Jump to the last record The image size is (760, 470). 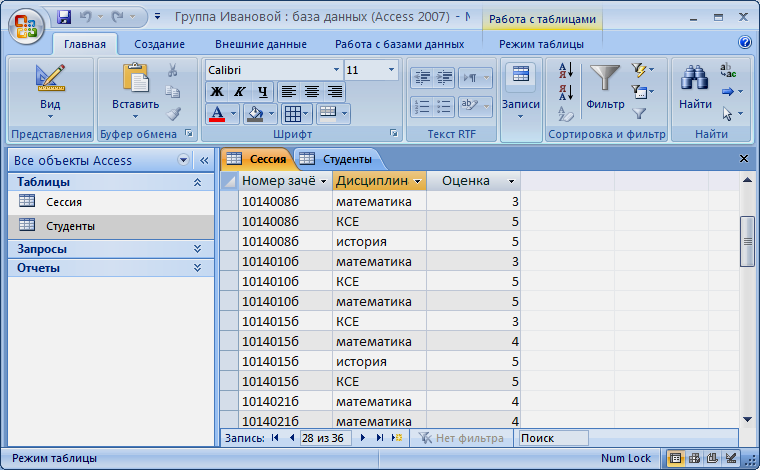tap(380, 438)
